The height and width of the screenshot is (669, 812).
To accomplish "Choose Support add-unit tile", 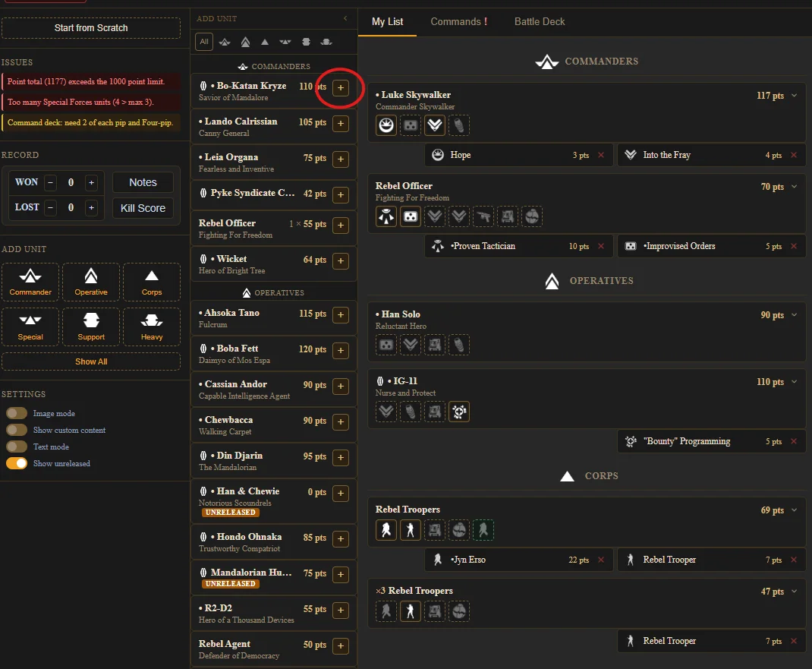I will (91, 327).
